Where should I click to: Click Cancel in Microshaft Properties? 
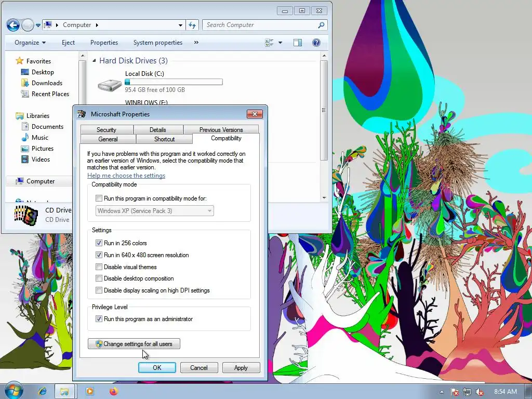(199, 368)
